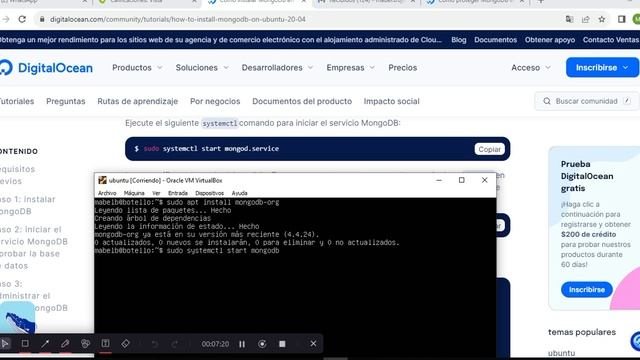
Task: Click the search magnifier in Buscar comunidad
Action: point(547,101)
